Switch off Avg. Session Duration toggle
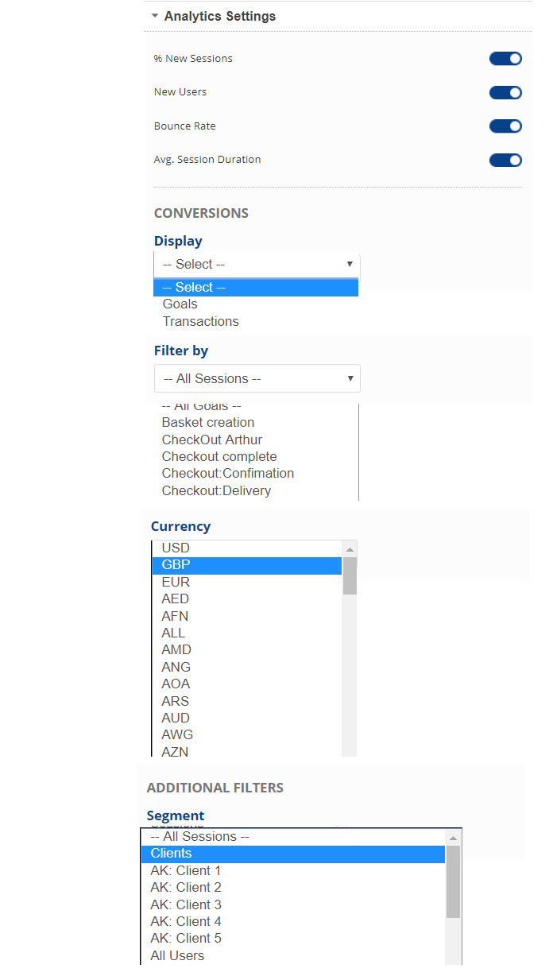Screen dimensions: 553x980 point(505,160)
